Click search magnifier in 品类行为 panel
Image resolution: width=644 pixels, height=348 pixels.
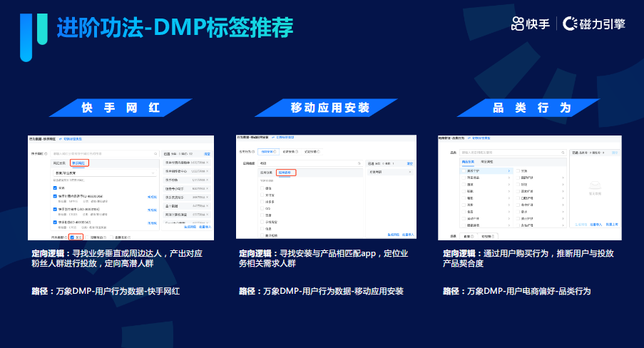(x=563, y=153)
